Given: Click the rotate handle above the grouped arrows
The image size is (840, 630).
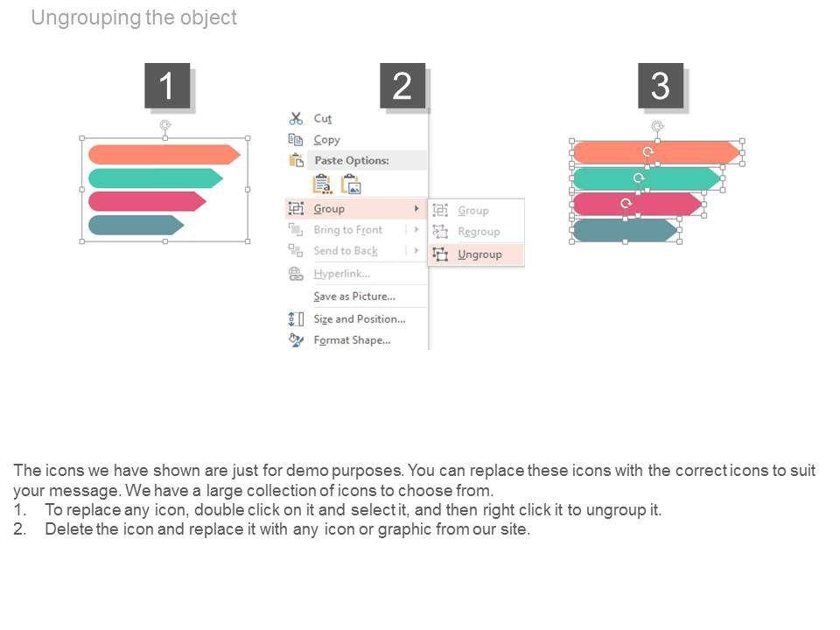Looking at the screenshot, I should pos(164,126).
